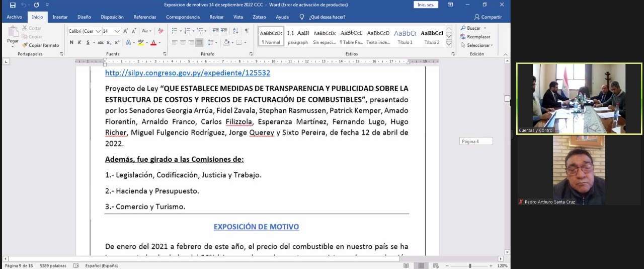
Task: Toggle justified paragraph alignment
Action: tap(199, 43)
